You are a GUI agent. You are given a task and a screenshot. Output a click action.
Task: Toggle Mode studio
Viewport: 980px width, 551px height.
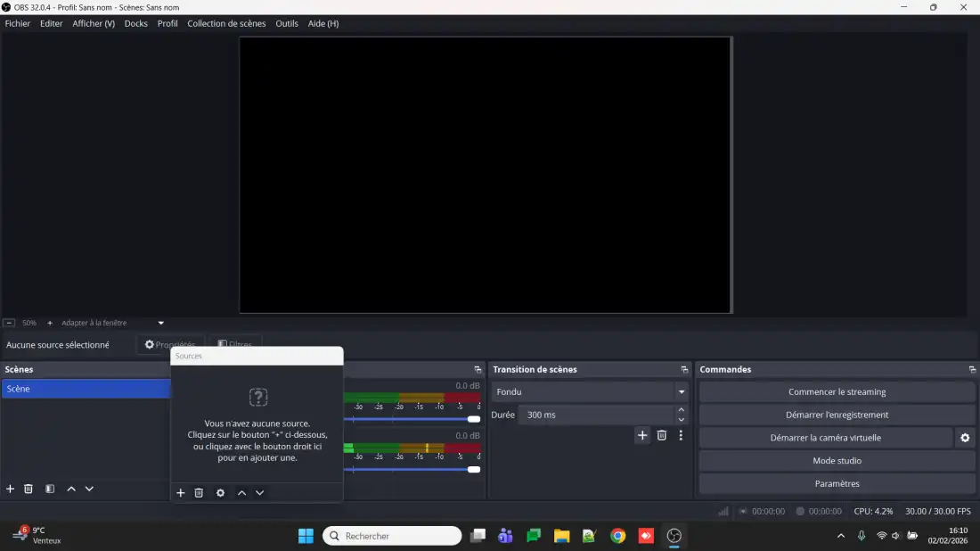(x=837, y=461)
